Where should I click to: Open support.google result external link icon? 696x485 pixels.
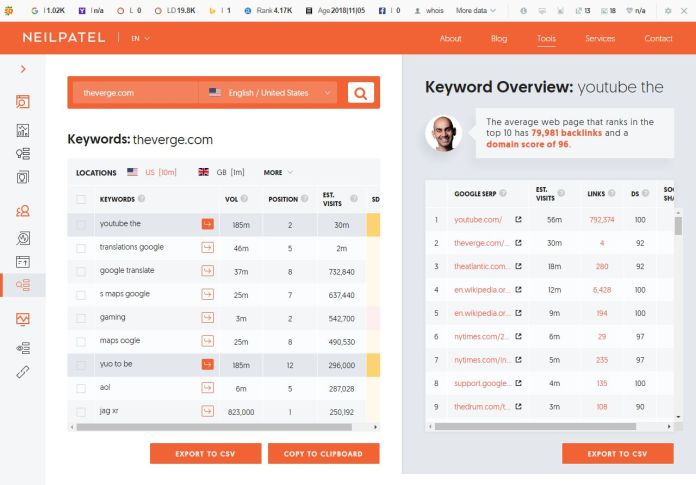pyautogui.click(x=518, y=383)
